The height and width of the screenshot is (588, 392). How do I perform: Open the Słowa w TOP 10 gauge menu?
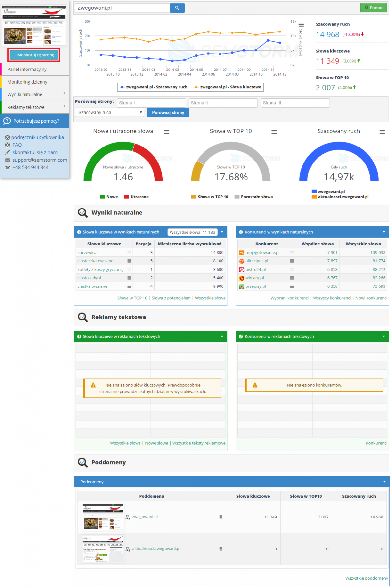coord(274,132)
